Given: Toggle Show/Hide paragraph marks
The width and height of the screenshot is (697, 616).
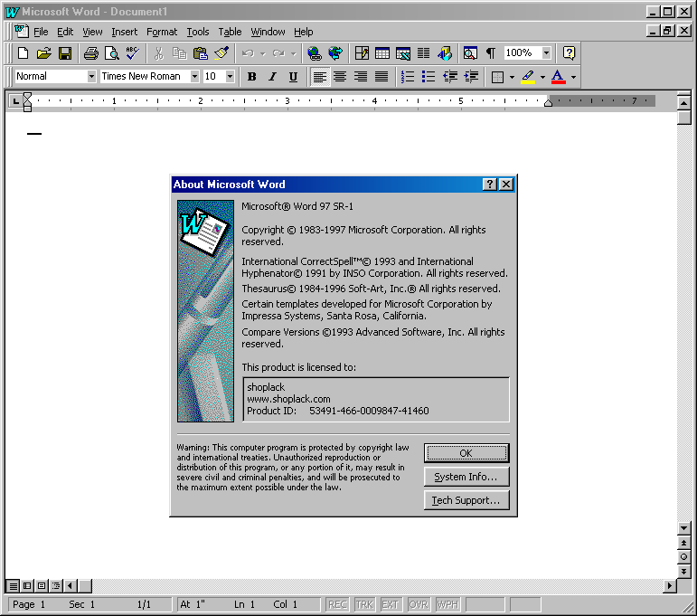Looking at the screenshot, I should click(x=491, y=53).
